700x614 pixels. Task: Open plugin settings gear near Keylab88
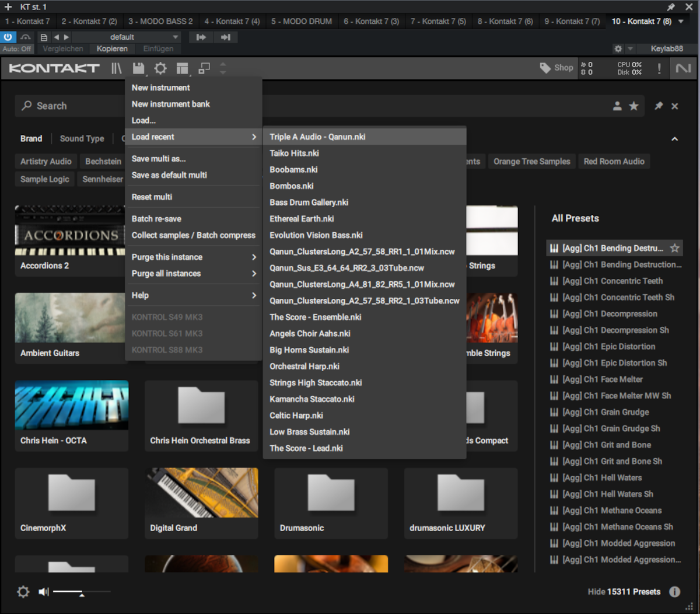[x=618, y=49]
